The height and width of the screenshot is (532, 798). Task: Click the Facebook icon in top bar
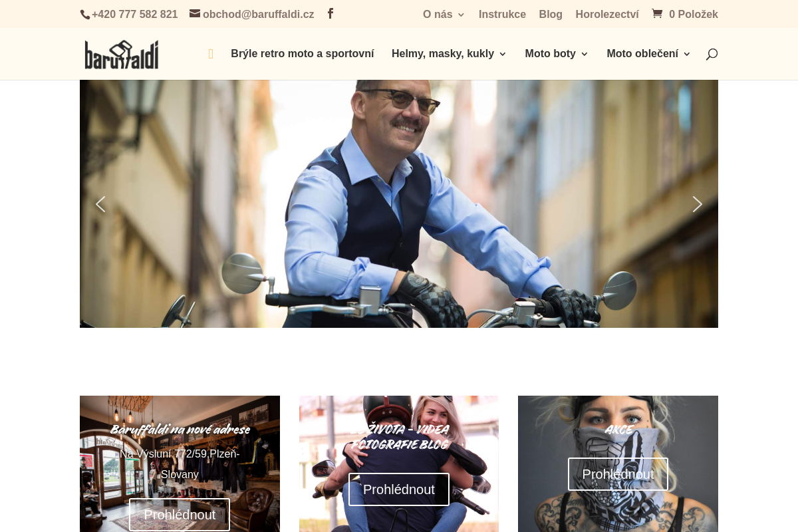331,13
